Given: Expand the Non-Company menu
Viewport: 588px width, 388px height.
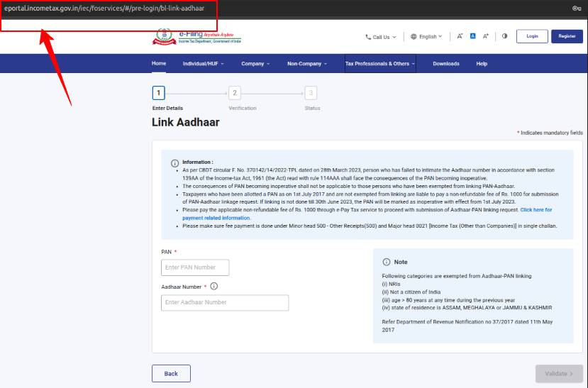Looking at the screenshot, I should tap(307, 64).
